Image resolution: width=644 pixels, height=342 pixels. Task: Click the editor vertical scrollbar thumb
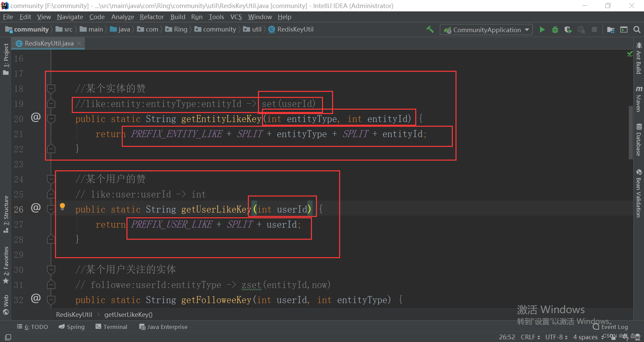tap(631, 132)
